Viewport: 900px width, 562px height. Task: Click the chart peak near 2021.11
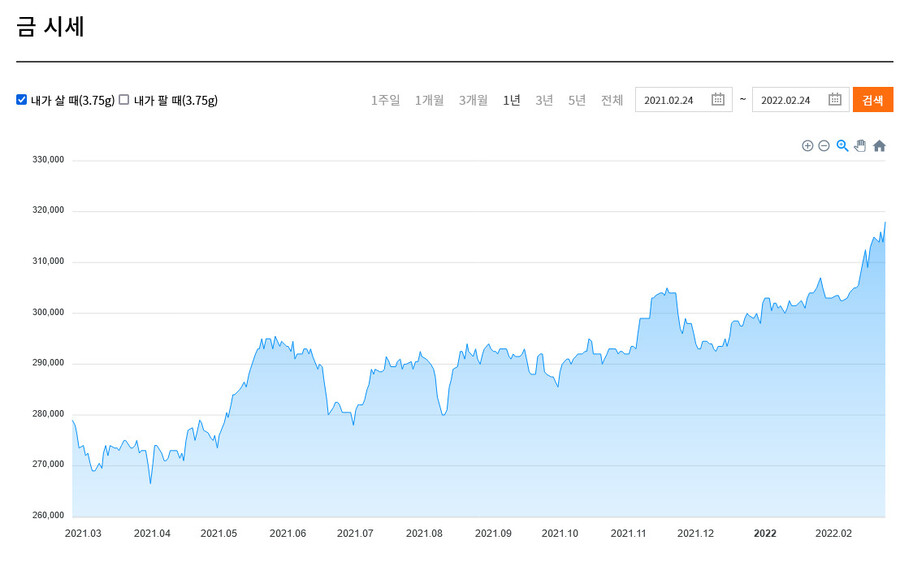click(x=667, y=290)
